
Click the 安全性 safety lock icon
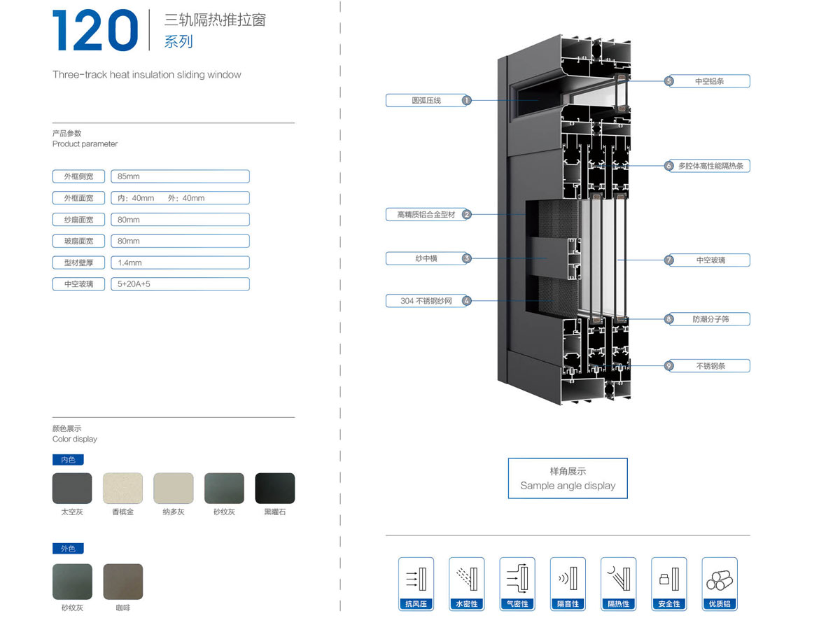pyautogui.click(x=669, y=583)
